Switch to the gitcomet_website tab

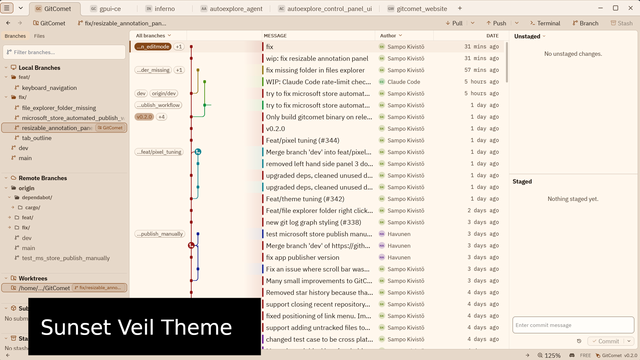tap(418, 9)
